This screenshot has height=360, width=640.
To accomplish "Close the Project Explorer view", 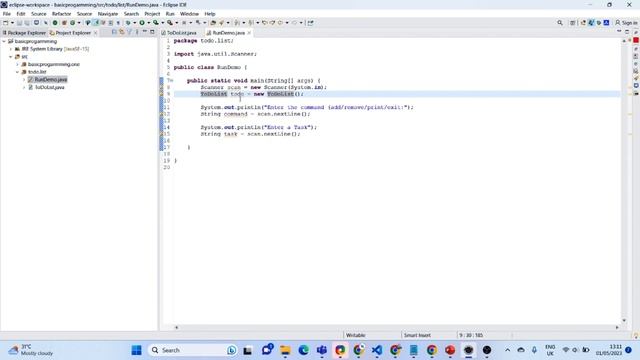I will pos(96,33).
